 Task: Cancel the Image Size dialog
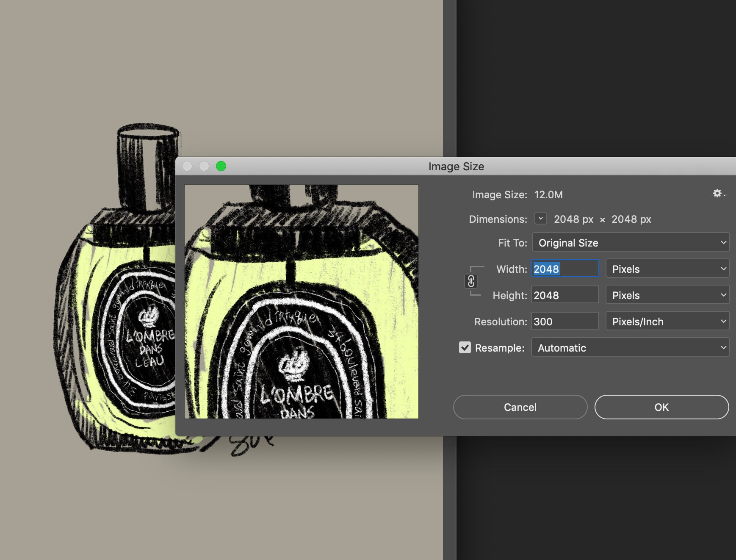520,407
